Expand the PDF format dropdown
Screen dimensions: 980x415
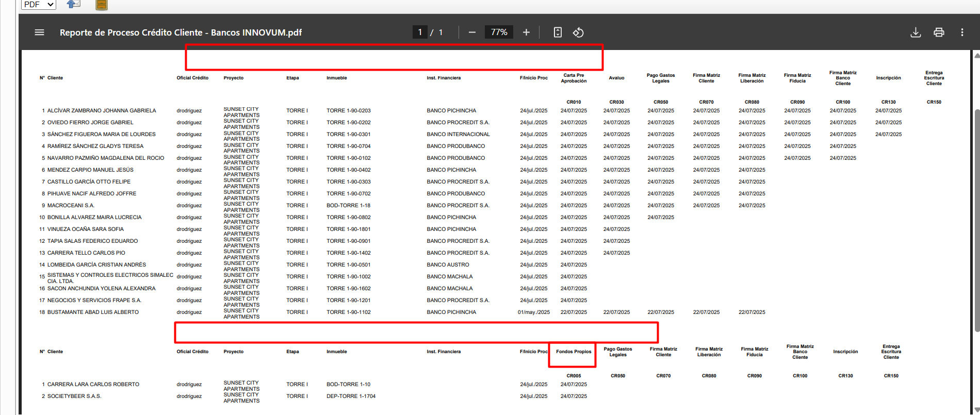pos(39,5)
